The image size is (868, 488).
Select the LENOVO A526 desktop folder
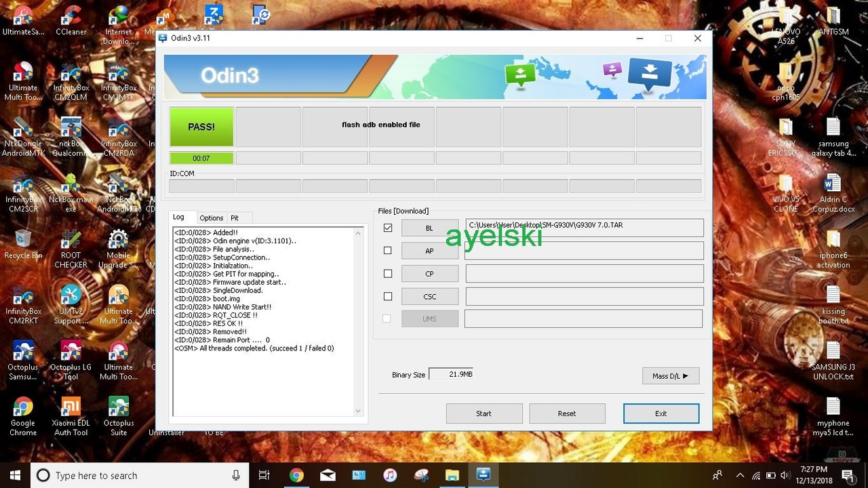786,26
